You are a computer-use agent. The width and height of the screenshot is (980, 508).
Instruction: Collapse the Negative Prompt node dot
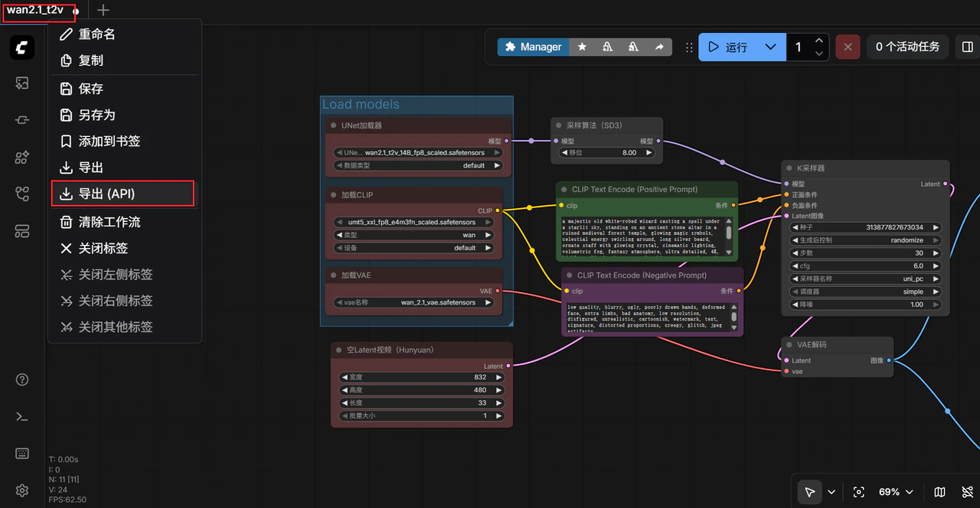tap(570, 275)
